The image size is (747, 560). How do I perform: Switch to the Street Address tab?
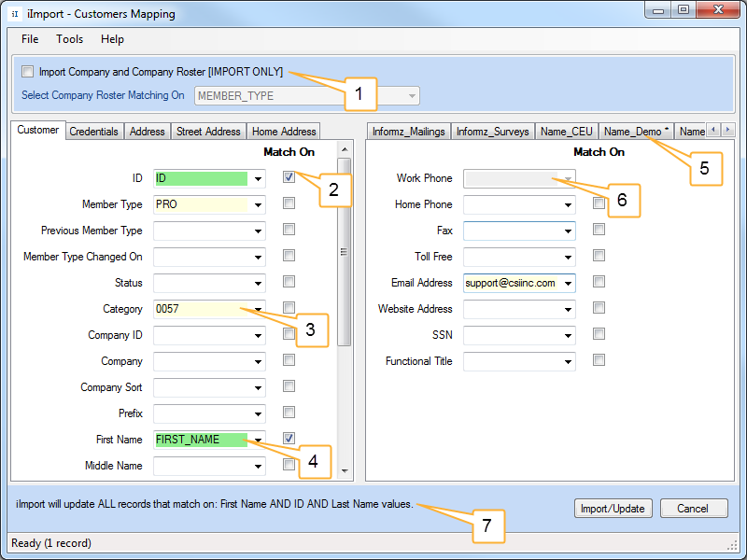[209, 132]
